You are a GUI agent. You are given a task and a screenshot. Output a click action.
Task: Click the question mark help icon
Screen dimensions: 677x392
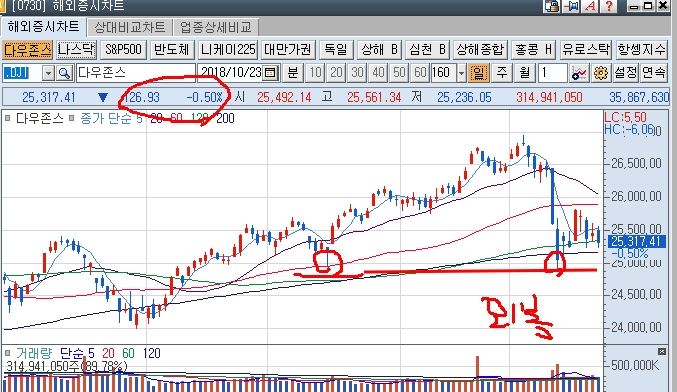click(x=609, y=6)
